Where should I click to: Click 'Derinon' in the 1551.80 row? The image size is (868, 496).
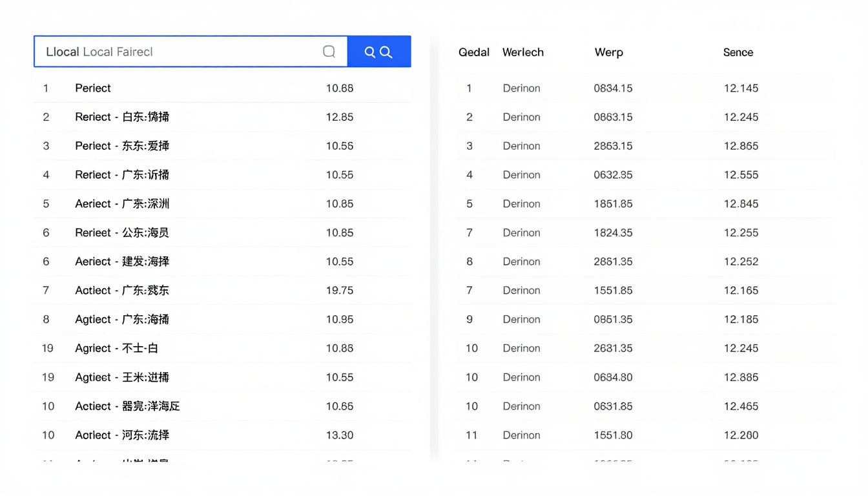[x=521, y=435]
